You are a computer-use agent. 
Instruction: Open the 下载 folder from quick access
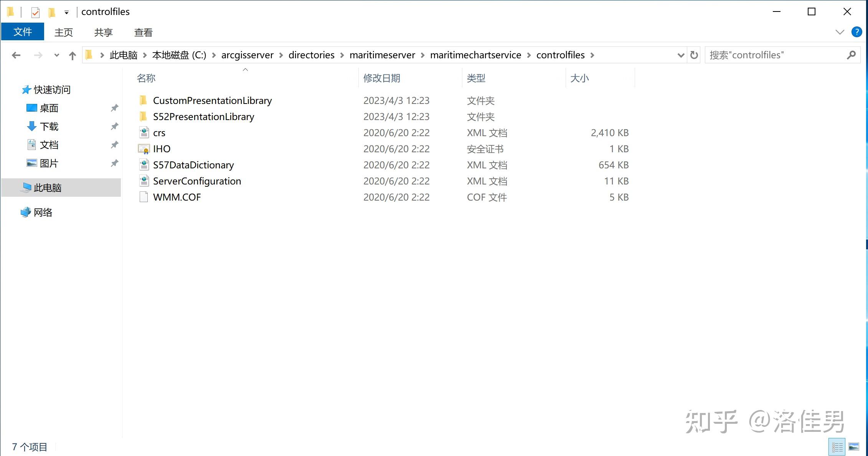pos(49,127)
